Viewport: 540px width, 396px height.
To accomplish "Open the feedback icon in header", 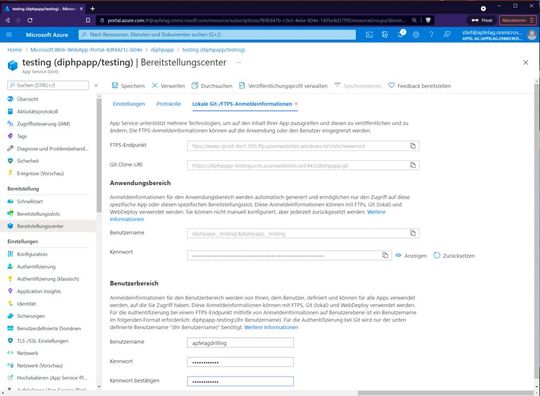I will (447, 35).
